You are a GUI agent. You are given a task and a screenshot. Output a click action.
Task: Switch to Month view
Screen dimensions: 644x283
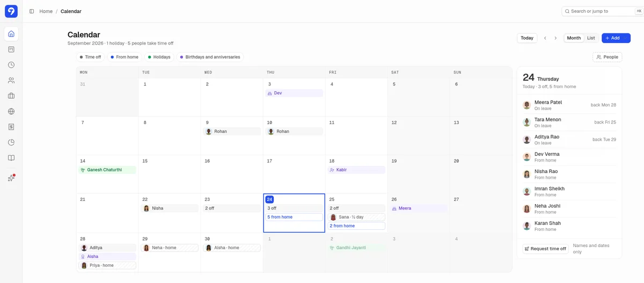pos(574,38)
